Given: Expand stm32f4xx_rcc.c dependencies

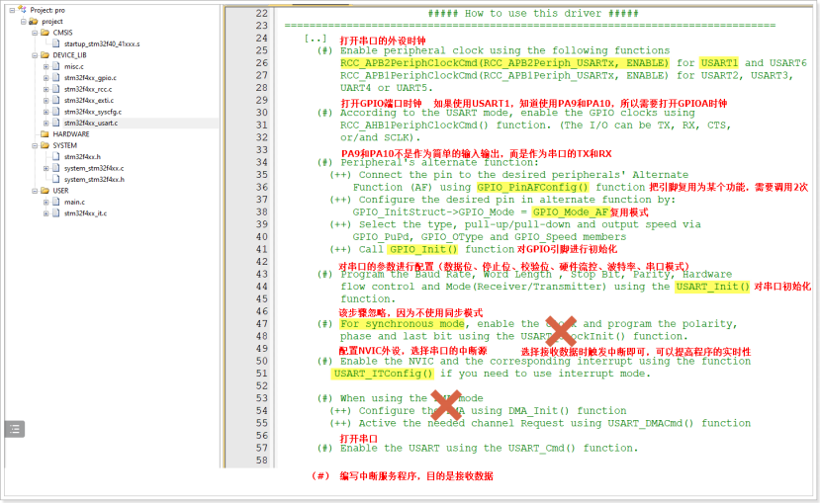Looking at the screenshot, I should pyautogui.click(x=46, y=89).
